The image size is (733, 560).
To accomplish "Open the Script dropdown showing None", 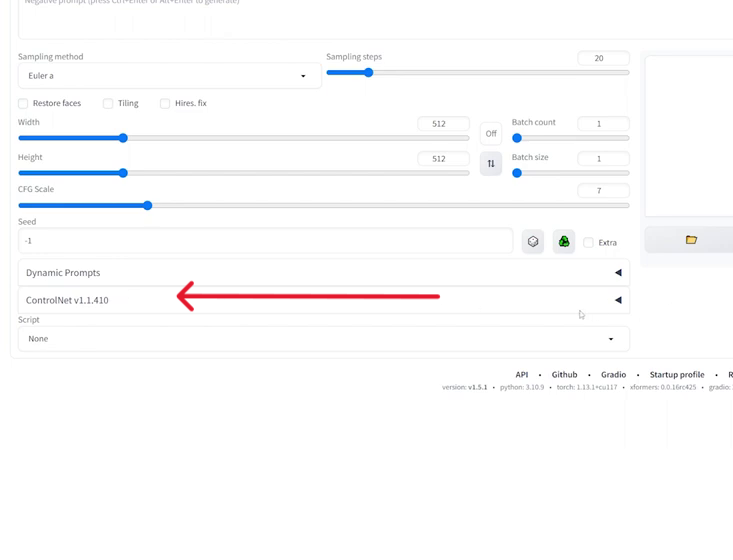I will click(323, 339).
